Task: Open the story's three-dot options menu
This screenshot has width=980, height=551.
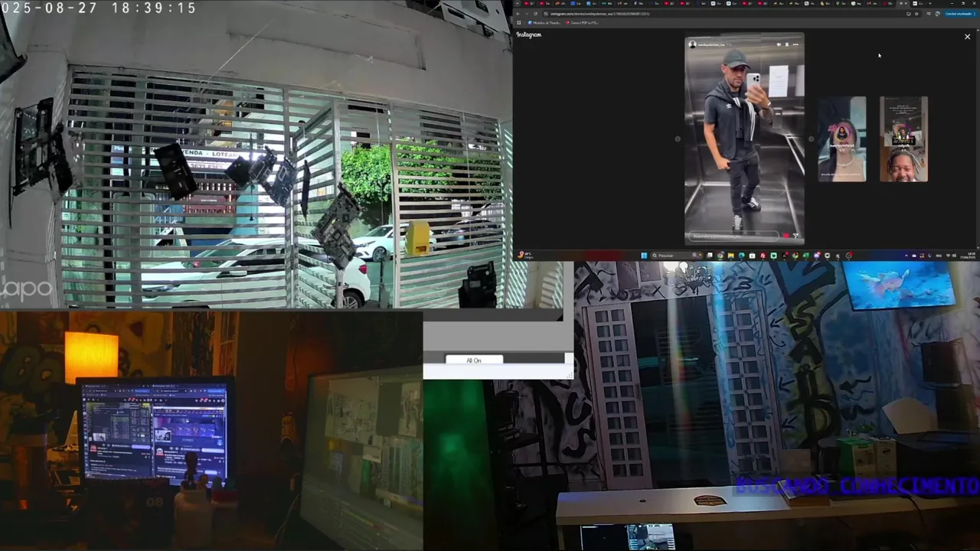Action: click(x=795, y=44)
